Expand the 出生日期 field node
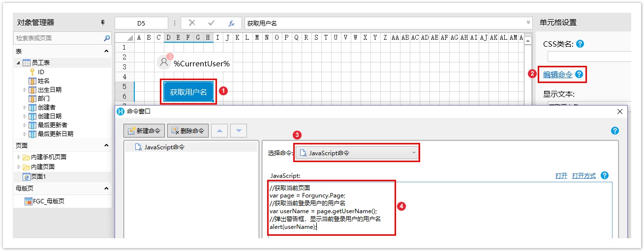Screen dimensions: 644x251 [25, 90]
